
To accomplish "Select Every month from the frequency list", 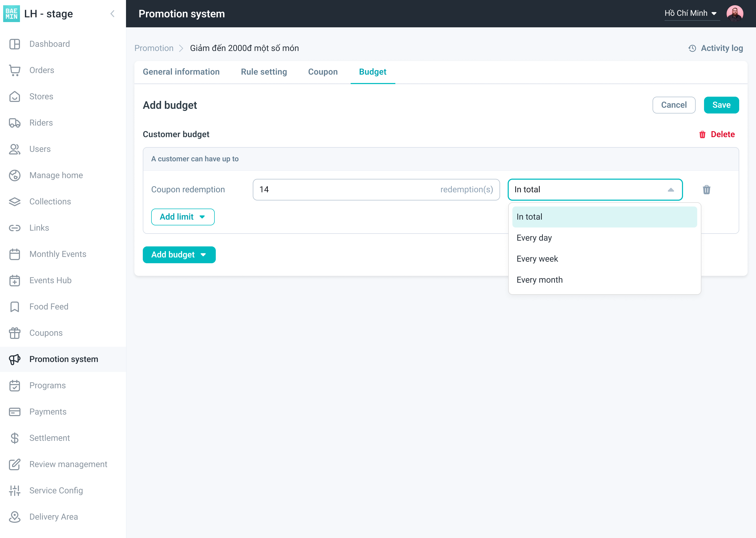I will (539, 280).
